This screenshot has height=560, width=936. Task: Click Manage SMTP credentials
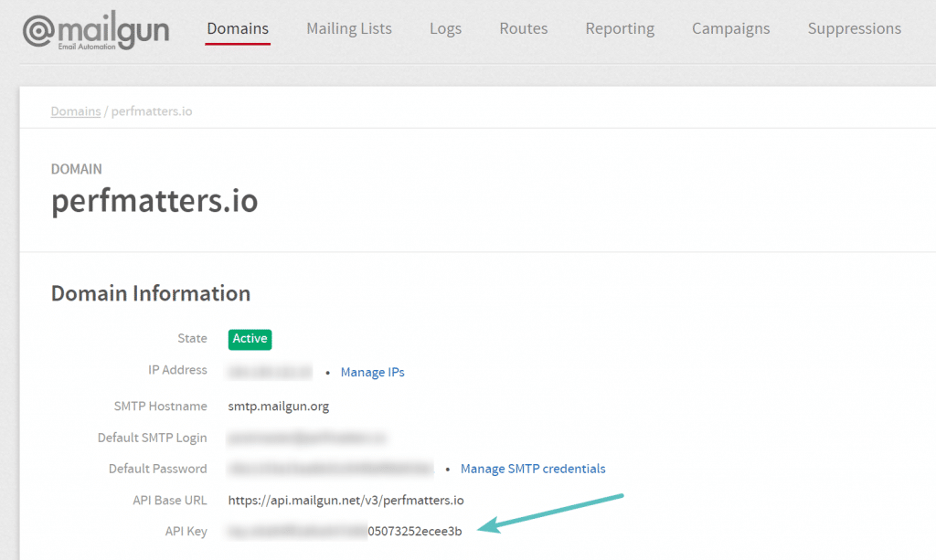pyautogui.click(x=532, y=468)
